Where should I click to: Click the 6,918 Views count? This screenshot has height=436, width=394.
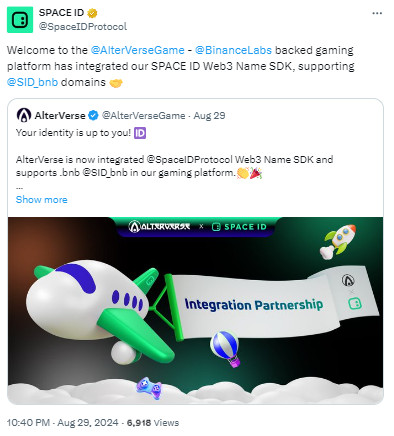(153, 423)
